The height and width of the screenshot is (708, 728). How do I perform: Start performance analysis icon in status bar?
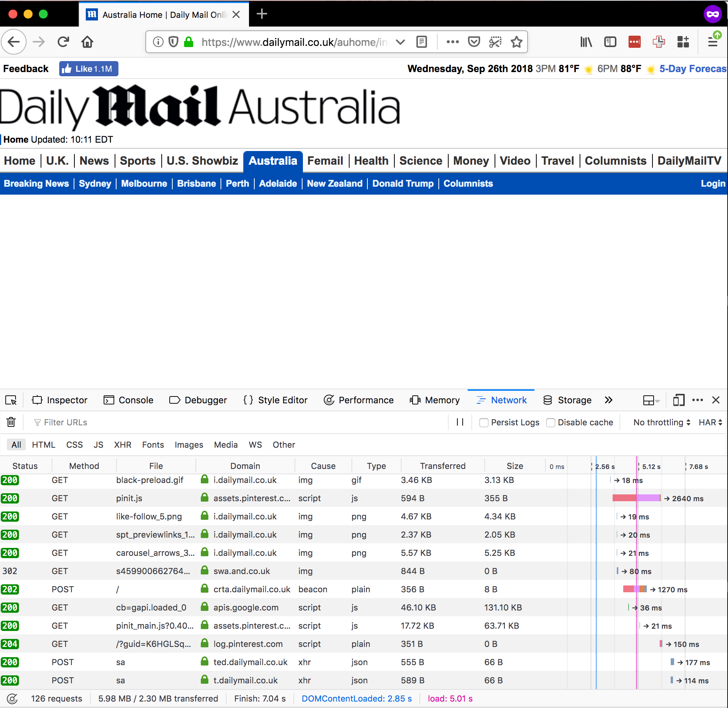pyautogui.click(x=13, y=699)
